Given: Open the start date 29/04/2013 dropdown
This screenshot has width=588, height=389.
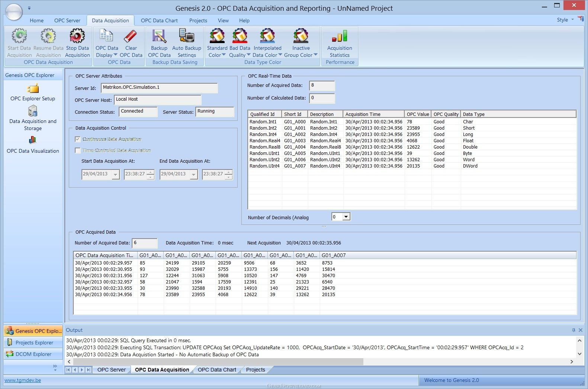Looking at the screenshot, I should pos(116,174).
